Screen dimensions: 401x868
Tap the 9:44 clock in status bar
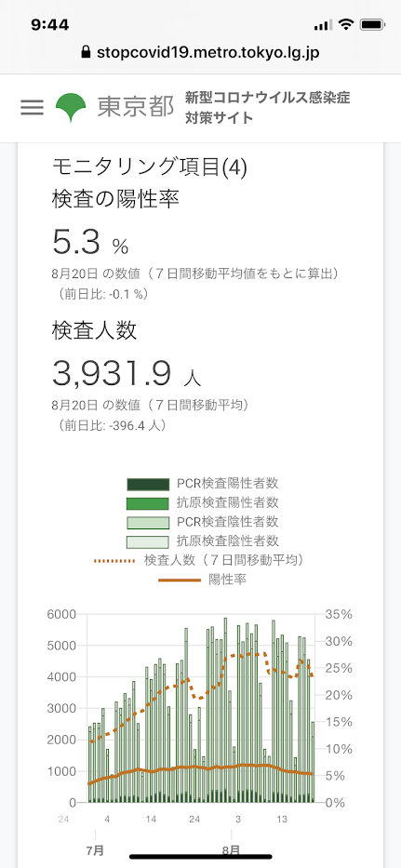tap(50, 24)
